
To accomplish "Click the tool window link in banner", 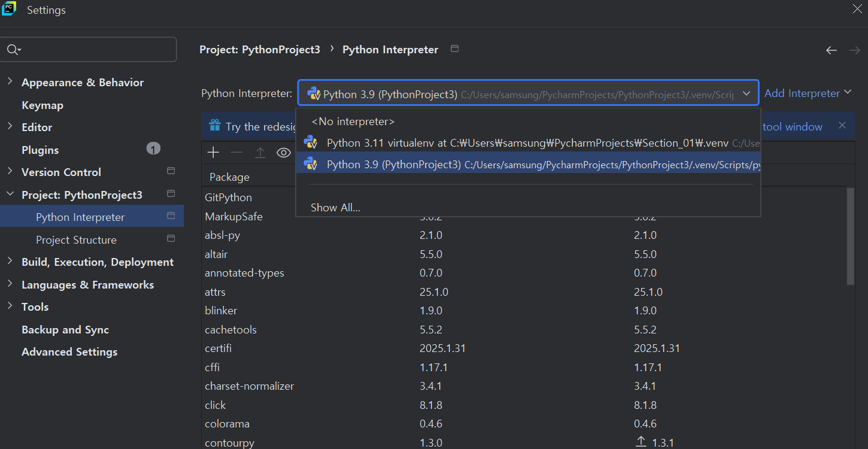I will [793, 126].
